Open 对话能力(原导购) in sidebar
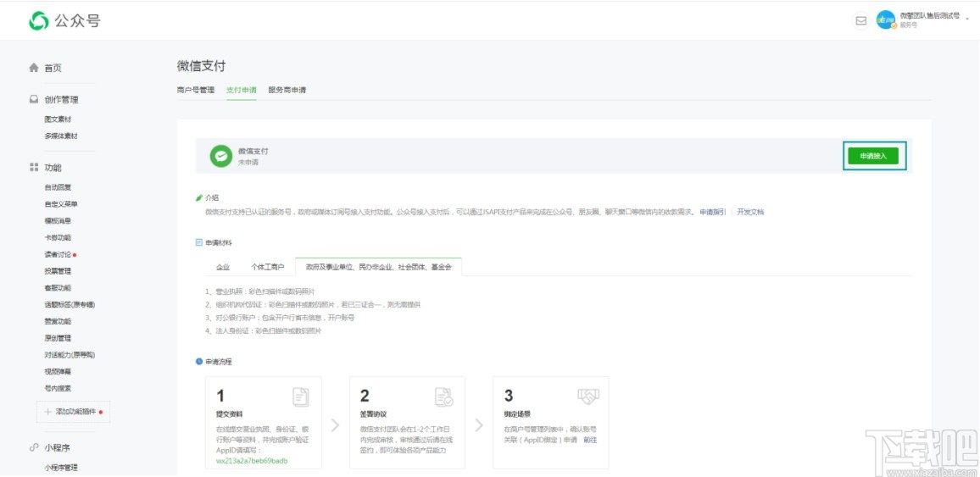This screenshot has width=980, height=477. 70,355
